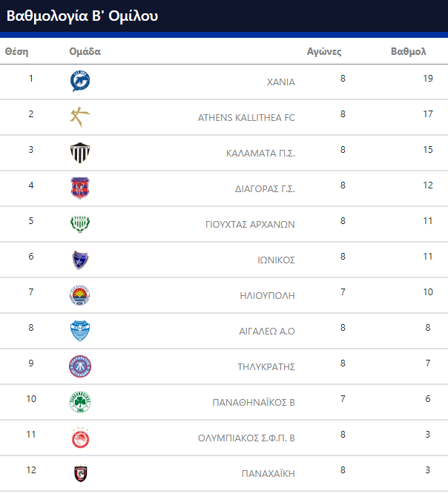Click the ΔΙΑΓΟΡΑΣ Γ.Σ. crest logo
448x494 pixels.
tap(80, 188)
